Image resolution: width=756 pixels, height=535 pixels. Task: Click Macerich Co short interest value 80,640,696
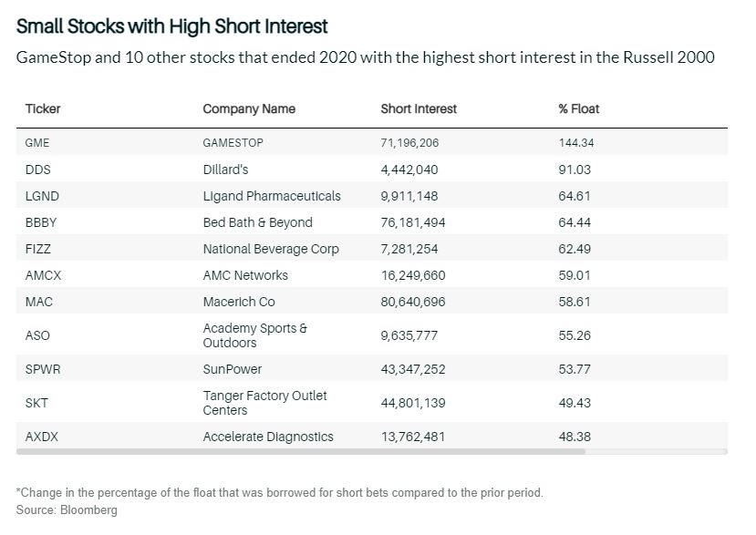coord(413,302)
